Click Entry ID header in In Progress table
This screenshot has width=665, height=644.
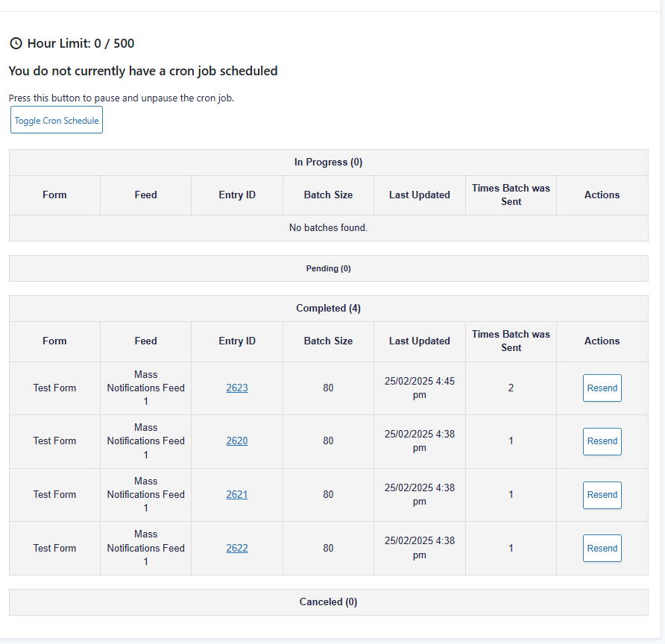(x=237, y=195)
